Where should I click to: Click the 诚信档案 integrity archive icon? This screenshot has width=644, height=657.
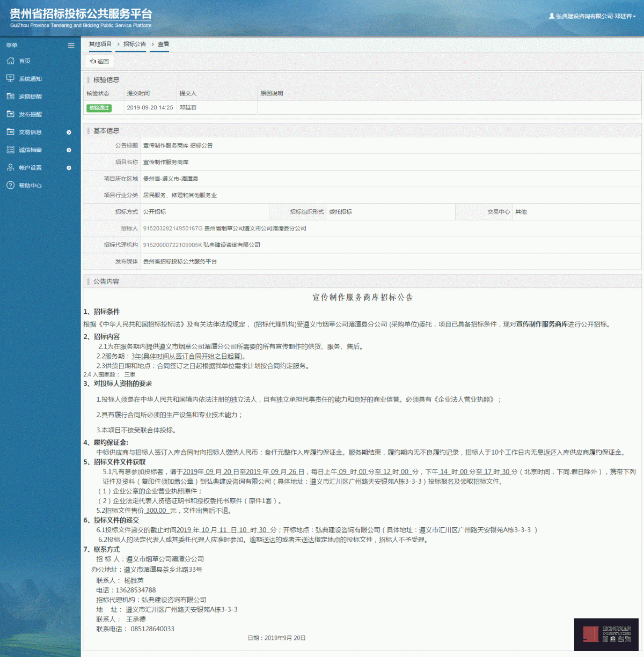click(10, 150)
